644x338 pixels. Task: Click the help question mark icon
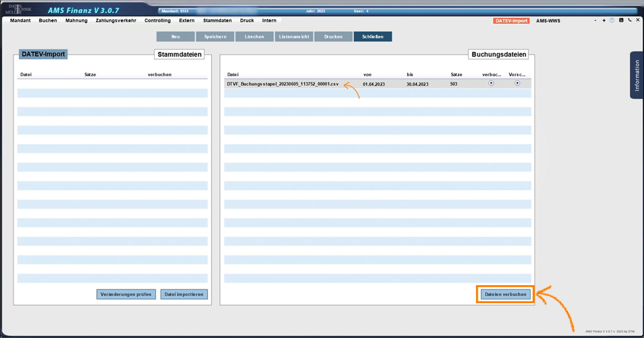pyautogui.click(x=612, y=20)
